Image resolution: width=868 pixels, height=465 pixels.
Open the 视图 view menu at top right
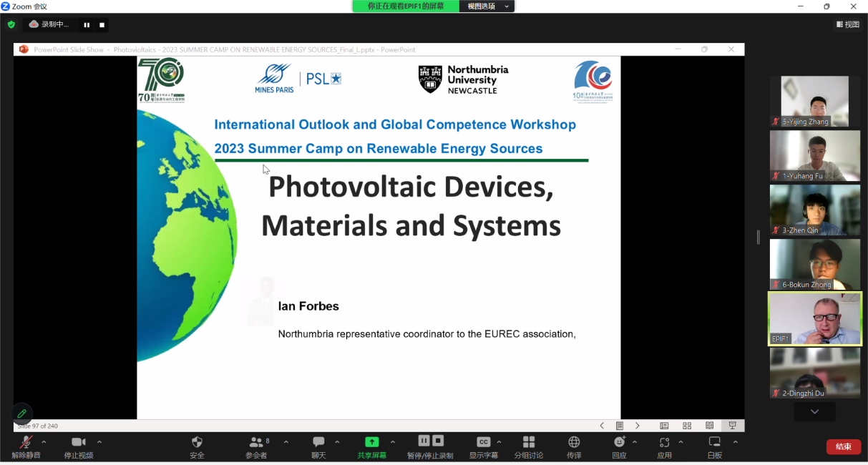pos(848,24)
